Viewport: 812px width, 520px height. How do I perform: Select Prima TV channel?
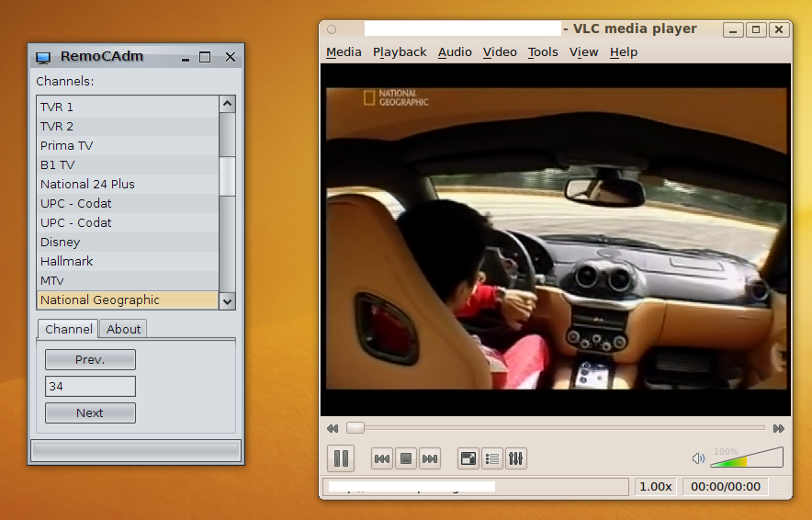[128, 145]
